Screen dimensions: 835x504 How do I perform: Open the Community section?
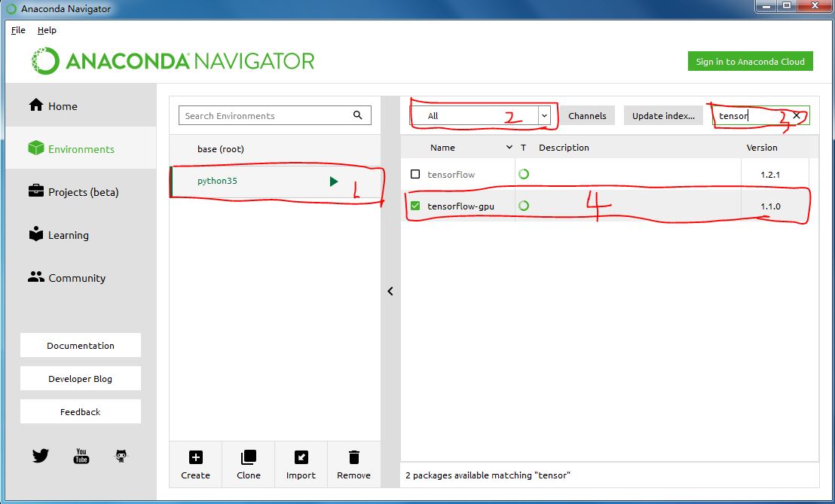(x=81, y=278)
